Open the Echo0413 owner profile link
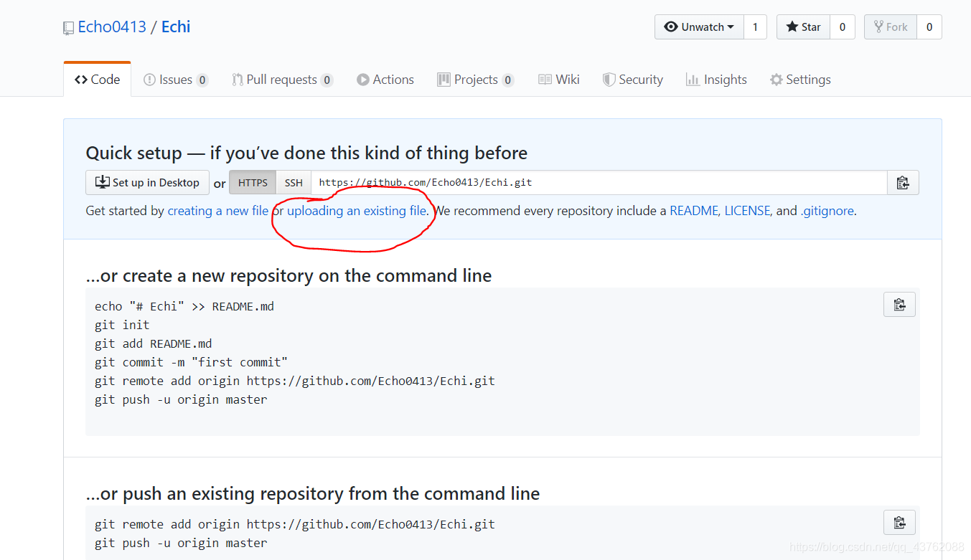Screen dimensions: 971x560 112,27
